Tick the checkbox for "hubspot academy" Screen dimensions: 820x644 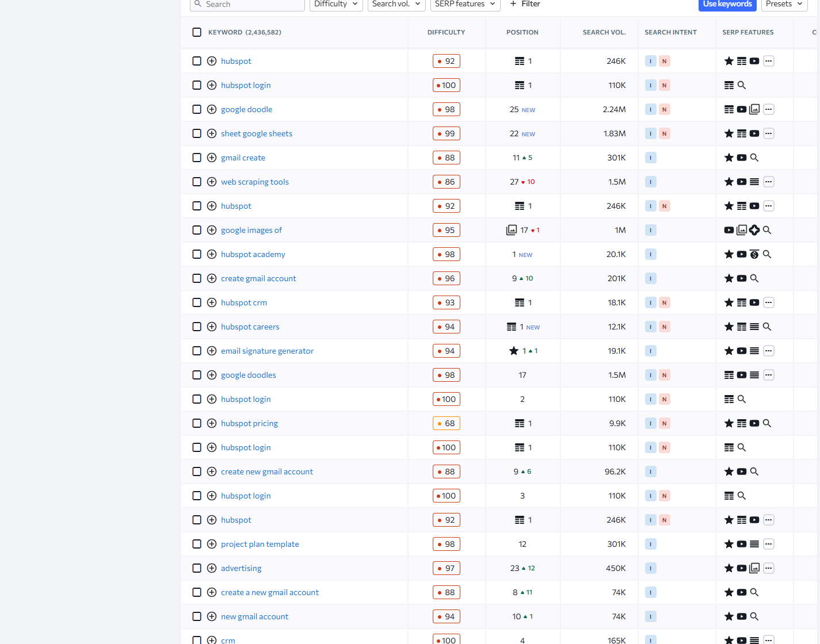pyautogui.click(x=197, y=254)
